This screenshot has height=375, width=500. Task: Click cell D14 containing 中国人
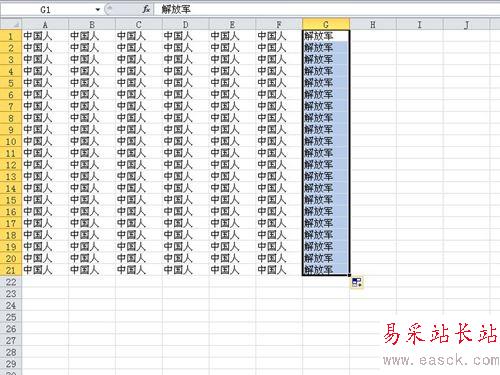pyautogui.click(x=186, y=188)
